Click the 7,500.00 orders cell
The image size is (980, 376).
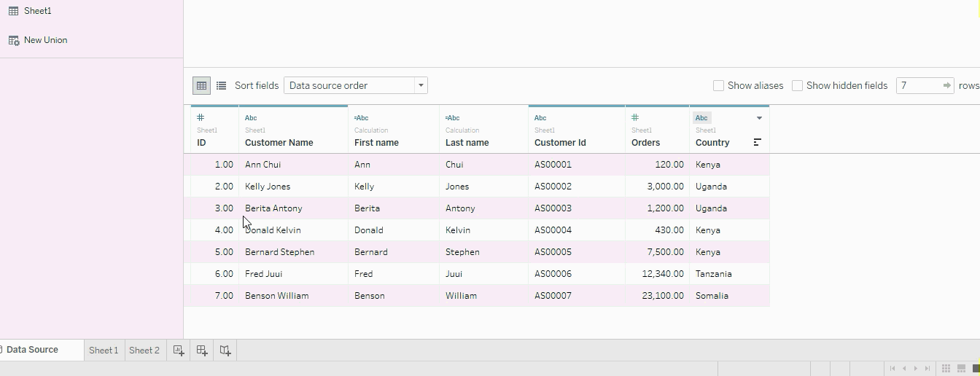point(657,252)
